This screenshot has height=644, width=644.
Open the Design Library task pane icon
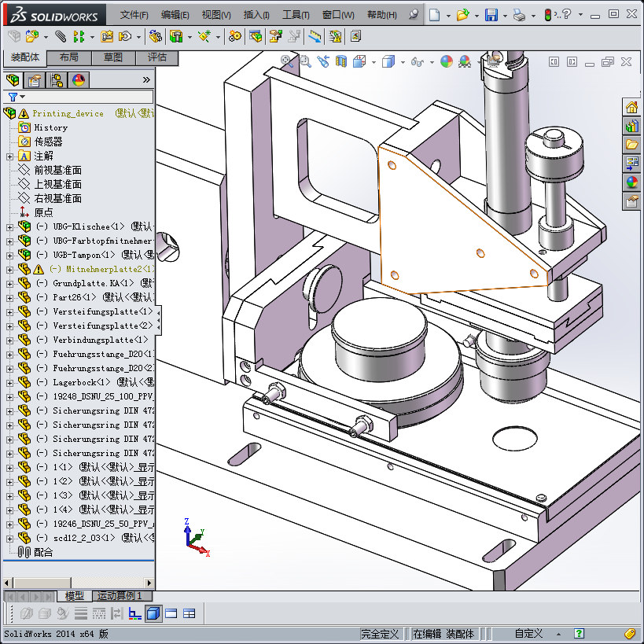(x=631, y=126)
